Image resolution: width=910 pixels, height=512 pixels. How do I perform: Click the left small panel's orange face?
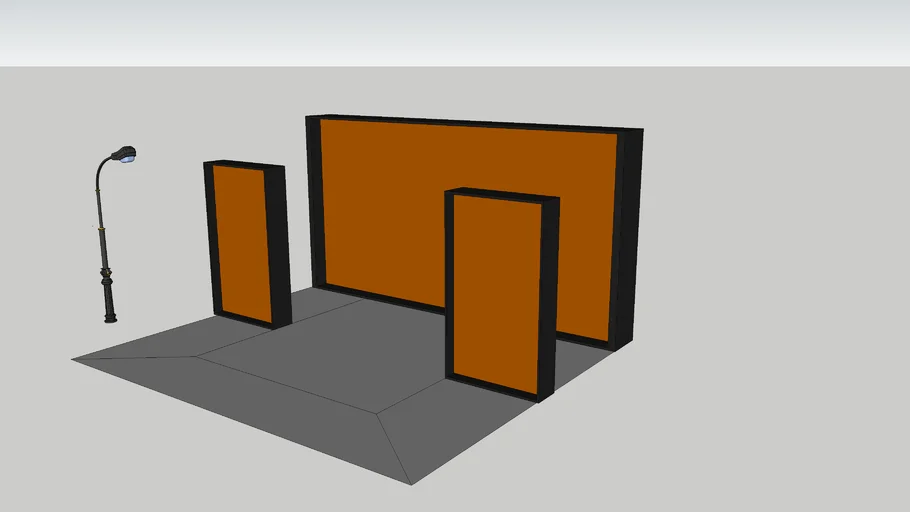point(241,243)
